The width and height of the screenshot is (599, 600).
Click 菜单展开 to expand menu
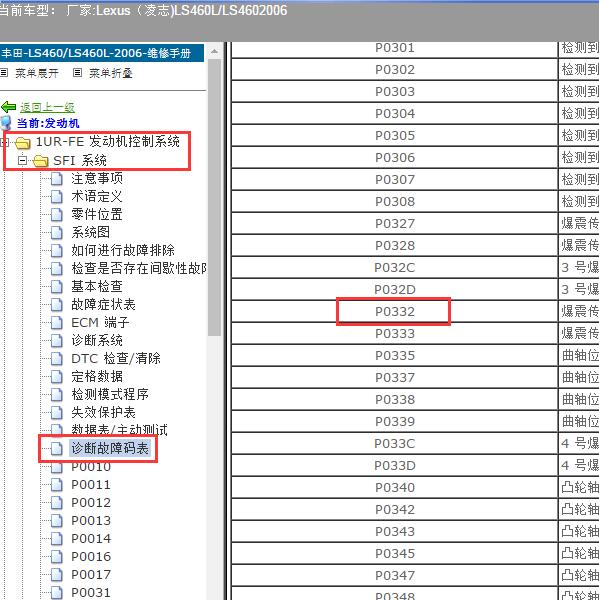point(37,73)
